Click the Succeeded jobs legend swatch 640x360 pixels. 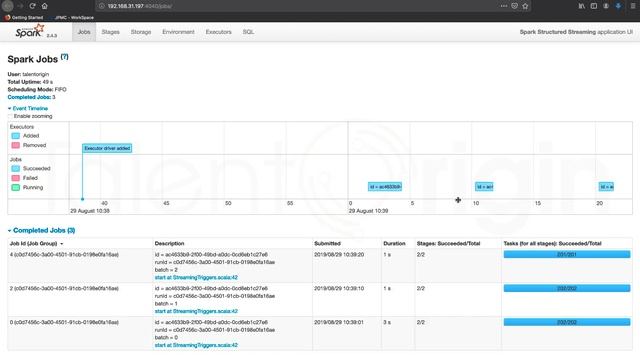point(16,169)
